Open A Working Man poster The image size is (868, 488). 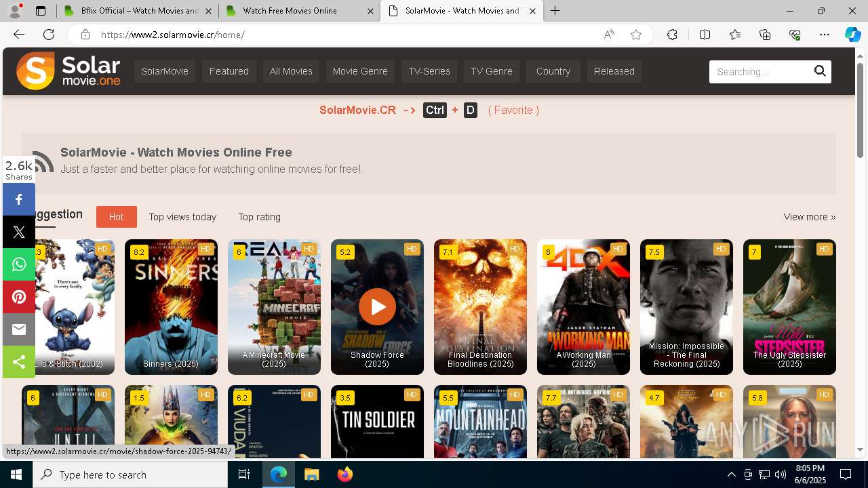click(583, 306)
